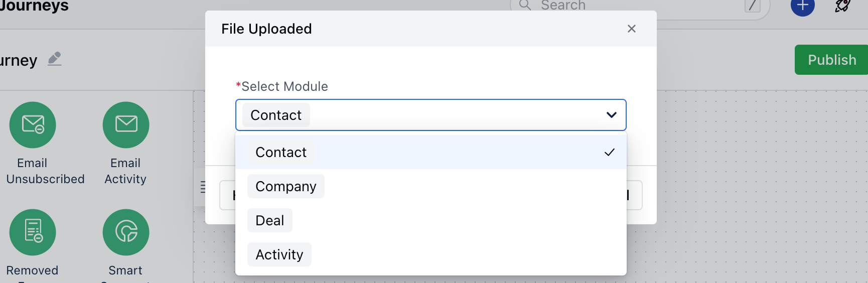Choose the Smart Segment trigger icon
Viewport: 868px width, 283px height.
pyautogui.click(x=126, y=232)
